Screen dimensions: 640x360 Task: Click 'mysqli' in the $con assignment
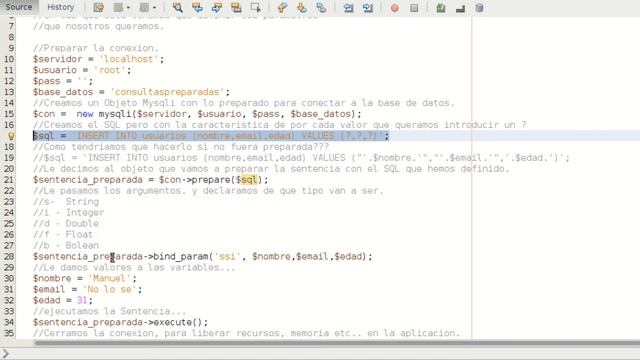[116, 114]
